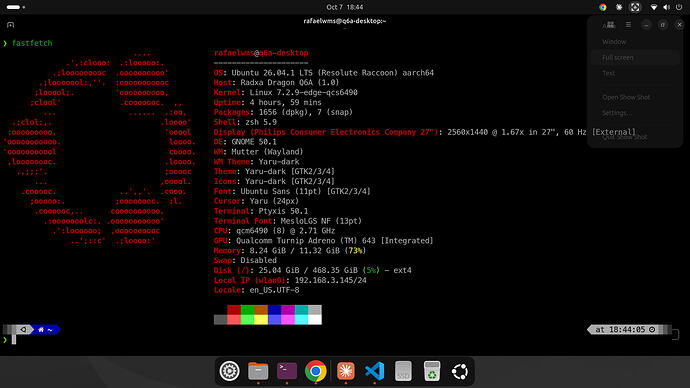Image resolution: width=690 pixels, height=388 pixels.
Task: Click the 'fastfetch' command text
Action: [x=32, y=43]
